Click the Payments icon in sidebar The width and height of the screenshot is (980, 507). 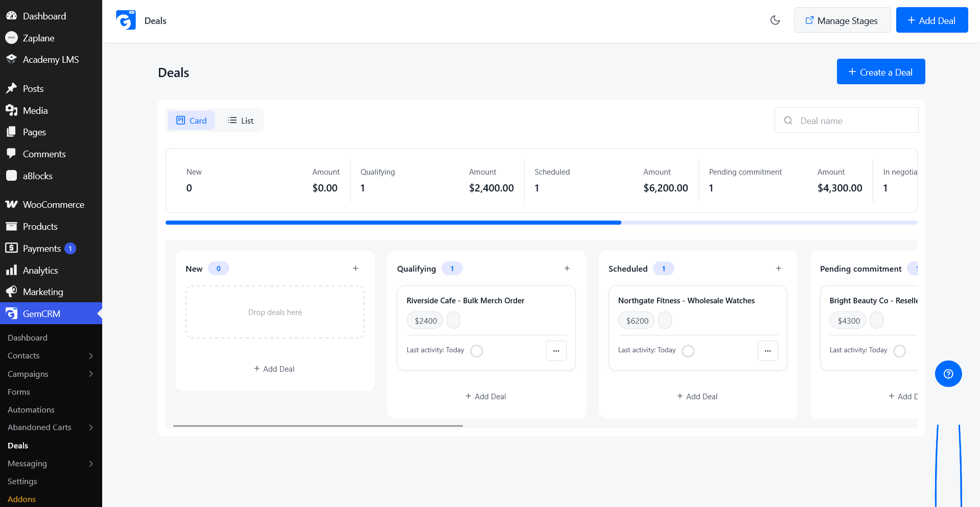11,248
